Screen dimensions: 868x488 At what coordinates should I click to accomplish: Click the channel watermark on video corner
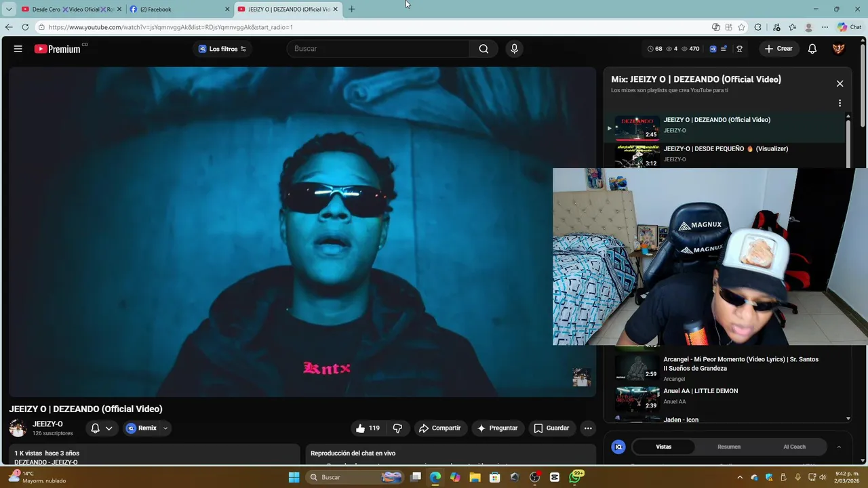581,377
